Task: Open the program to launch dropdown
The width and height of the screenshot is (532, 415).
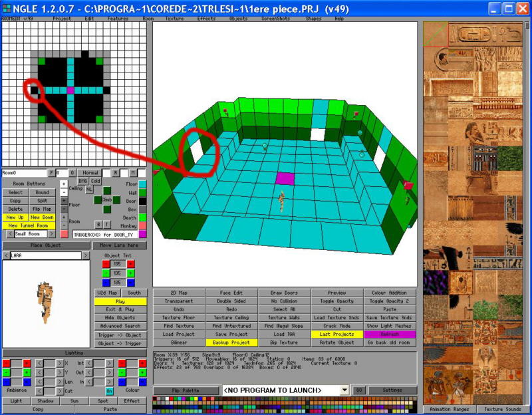Action: (344, 390)
